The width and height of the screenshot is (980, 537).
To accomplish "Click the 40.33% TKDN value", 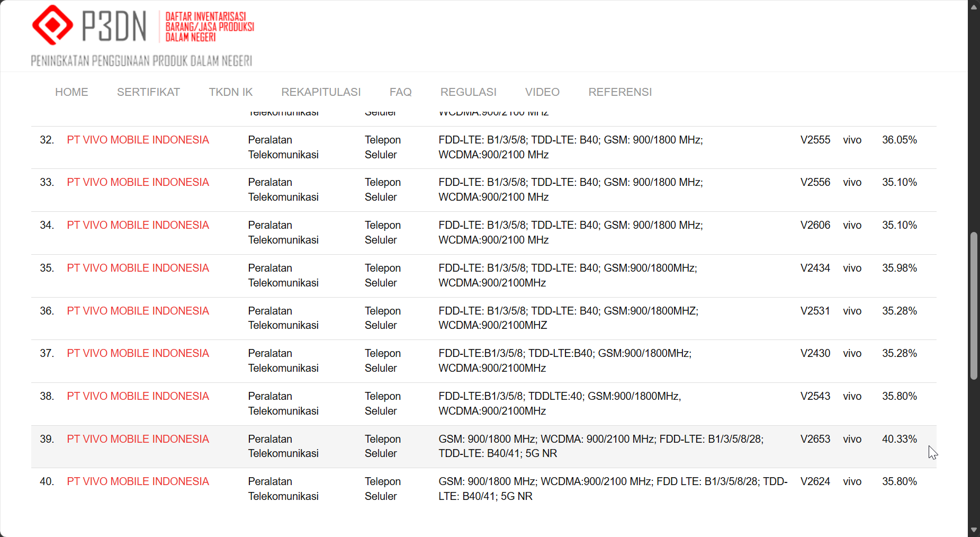I will [899, 439].
